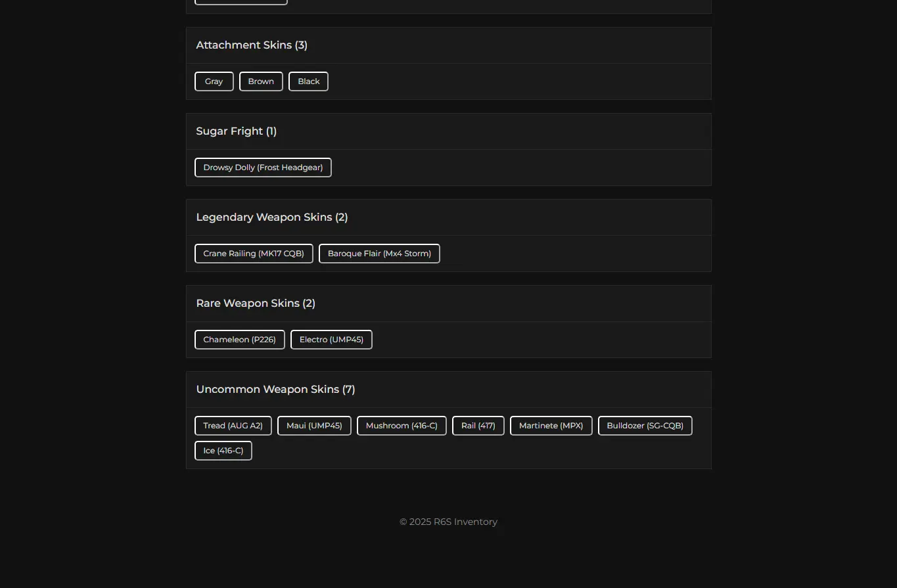Viewport: 897px width, 588px height.
Task: Select the Brown attachment skin
Action: 261,81
